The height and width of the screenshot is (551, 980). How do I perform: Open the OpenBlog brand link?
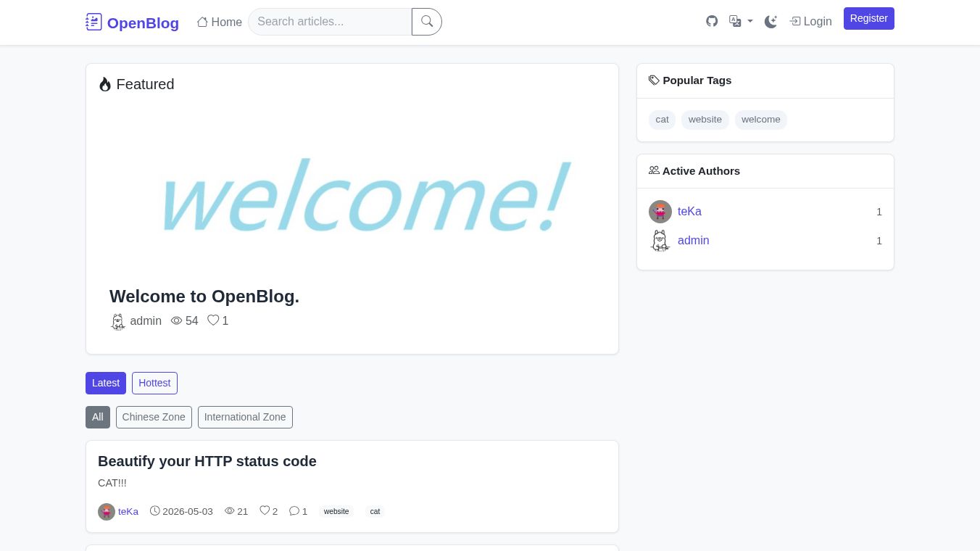click(132, 22)
